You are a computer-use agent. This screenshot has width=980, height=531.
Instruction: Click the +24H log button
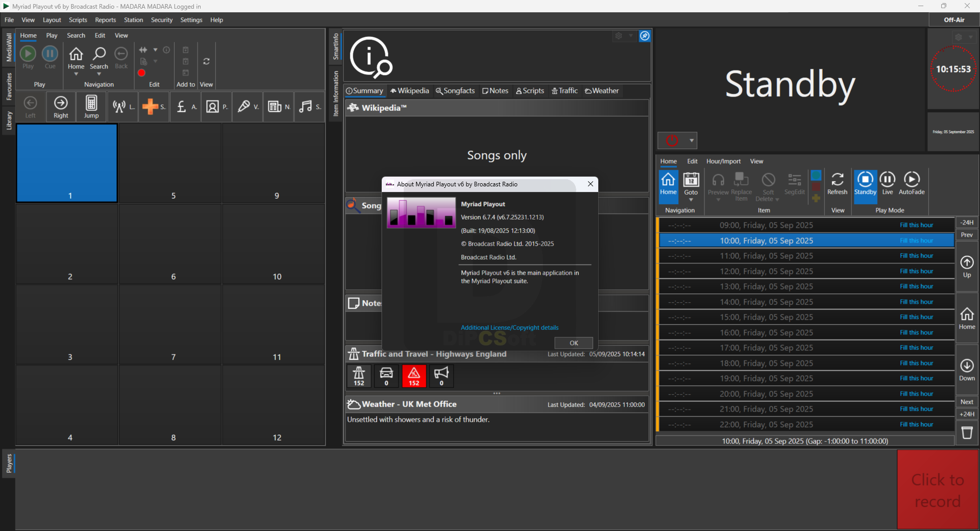[967, 414]
